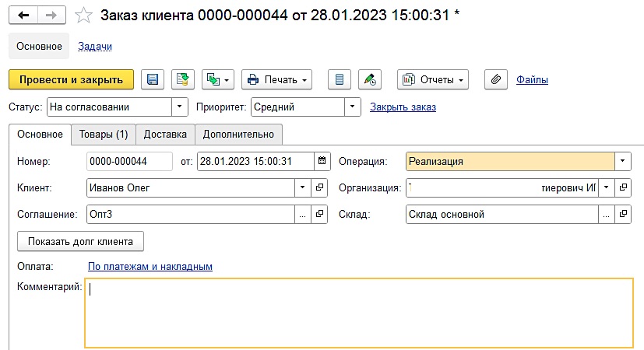Click Провести и закрыть button
Viewport: 644px width, 350px height.
click(71, 79)
